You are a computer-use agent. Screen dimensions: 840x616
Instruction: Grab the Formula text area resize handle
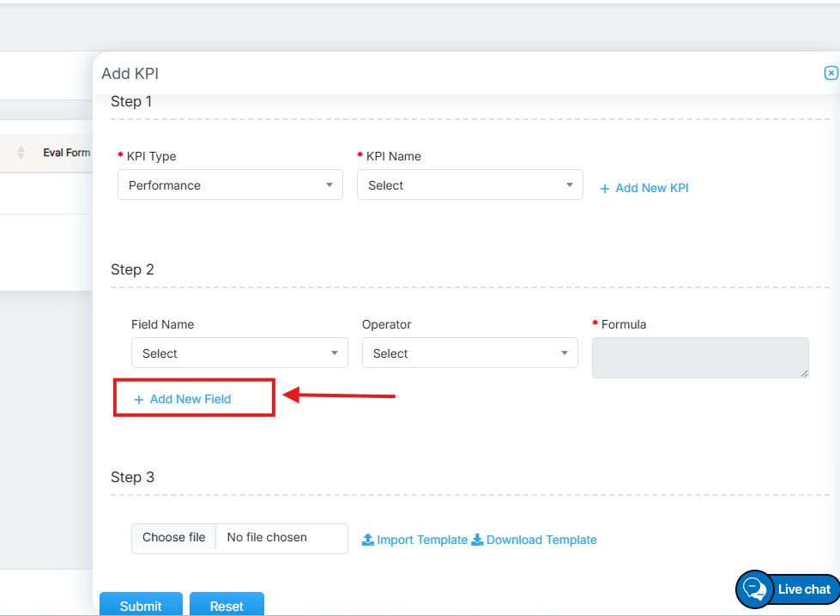pyautogui.click(x=804, y=373)
